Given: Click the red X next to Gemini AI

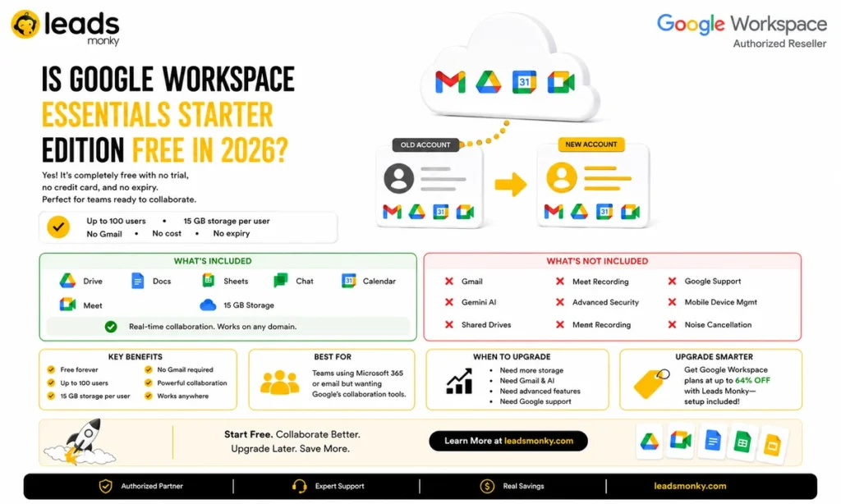Looking at the screenshot, I should pyautogui.click(x=449, y=302).
